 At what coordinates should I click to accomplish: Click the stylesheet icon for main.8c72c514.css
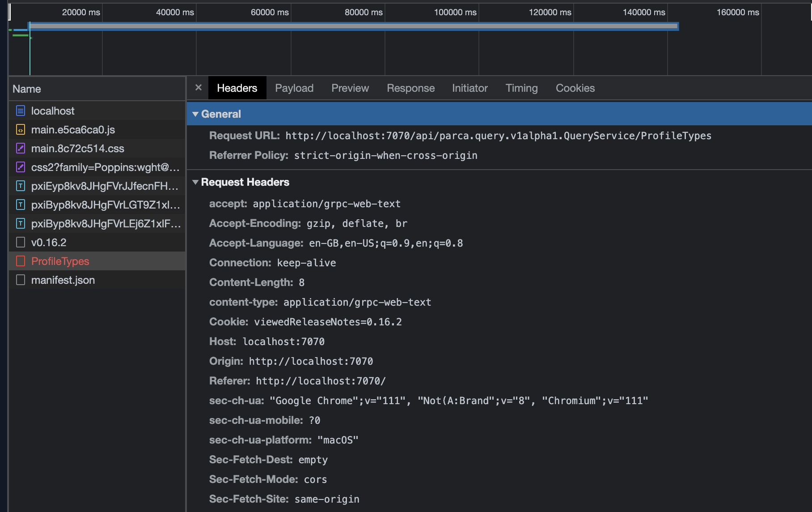20,148
